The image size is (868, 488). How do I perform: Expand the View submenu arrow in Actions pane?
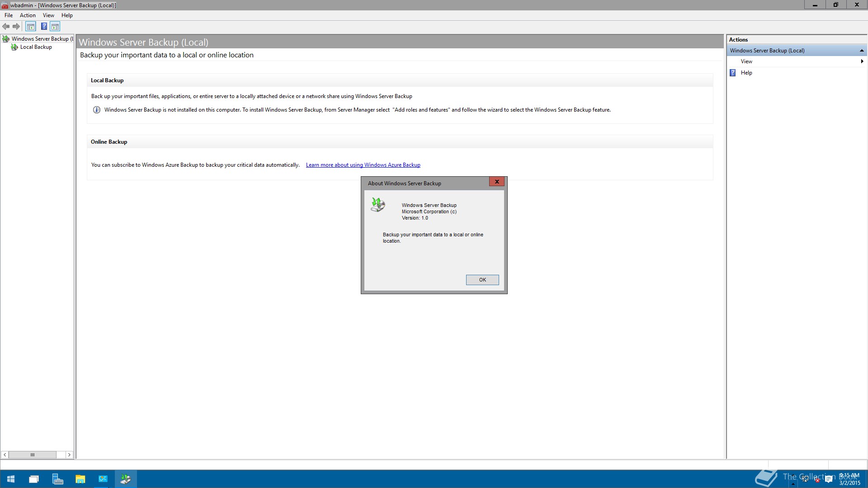[862, 61]
